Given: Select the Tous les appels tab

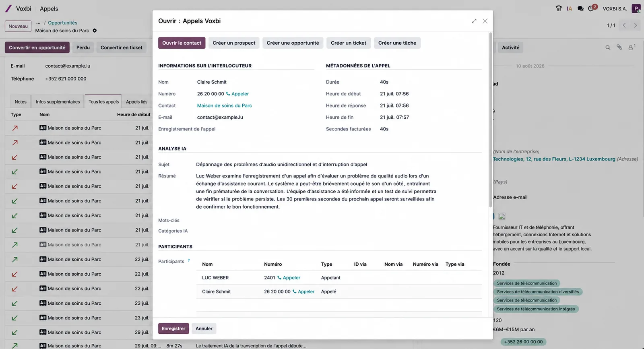Looking at the screenshot, I should pyautogui.click(x=104, y=102).
